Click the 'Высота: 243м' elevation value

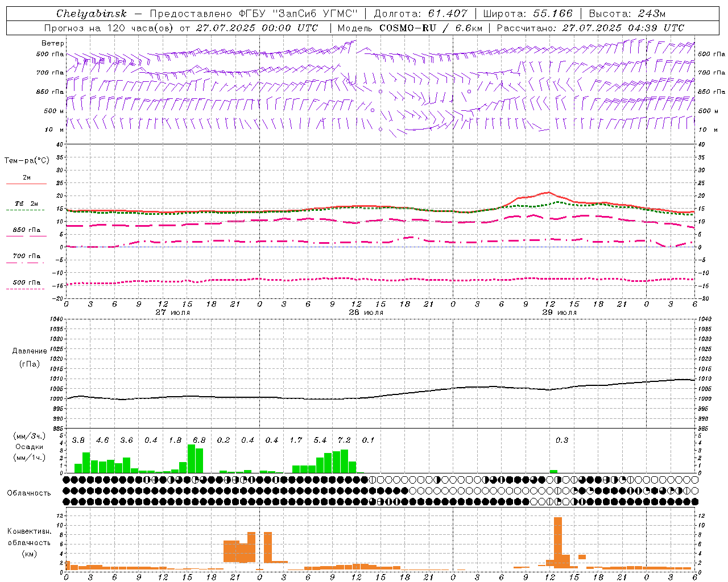pos(627,14)
